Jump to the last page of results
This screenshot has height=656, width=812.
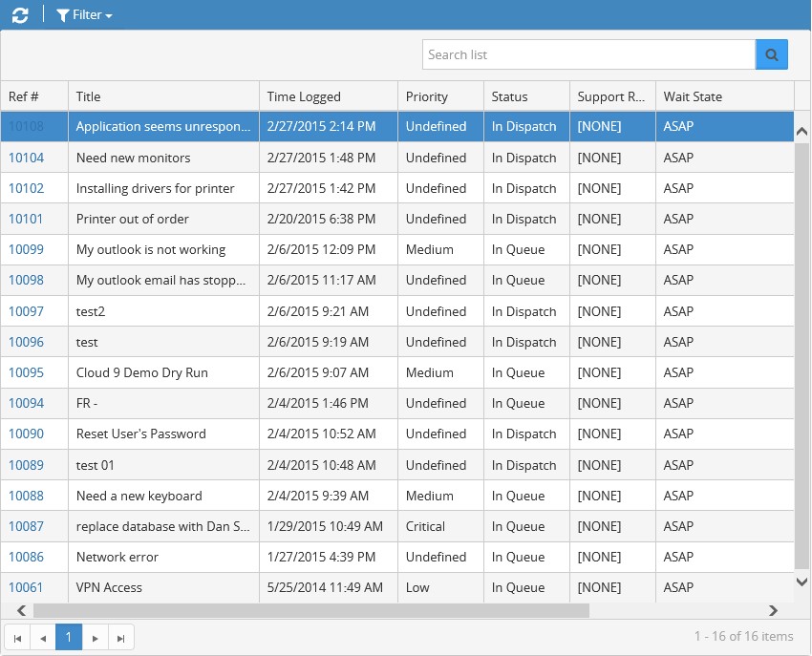(x=121, y=637)
